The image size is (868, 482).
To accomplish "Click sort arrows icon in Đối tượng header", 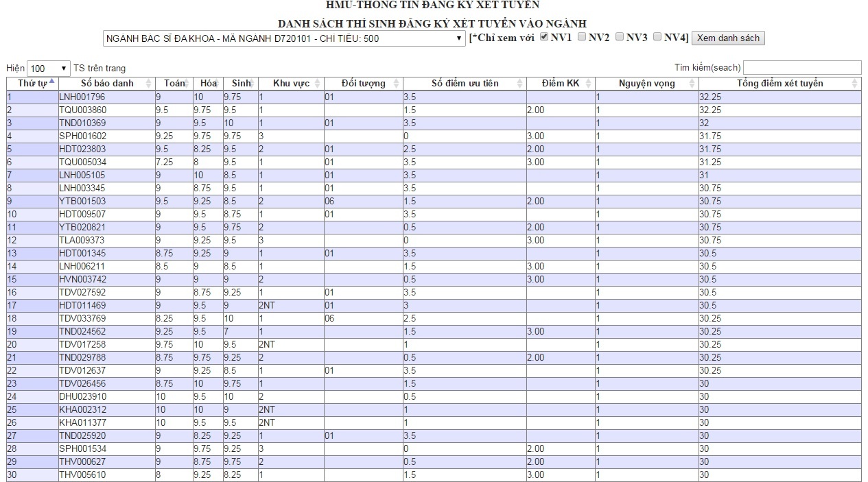I will [x=397, y=84].
